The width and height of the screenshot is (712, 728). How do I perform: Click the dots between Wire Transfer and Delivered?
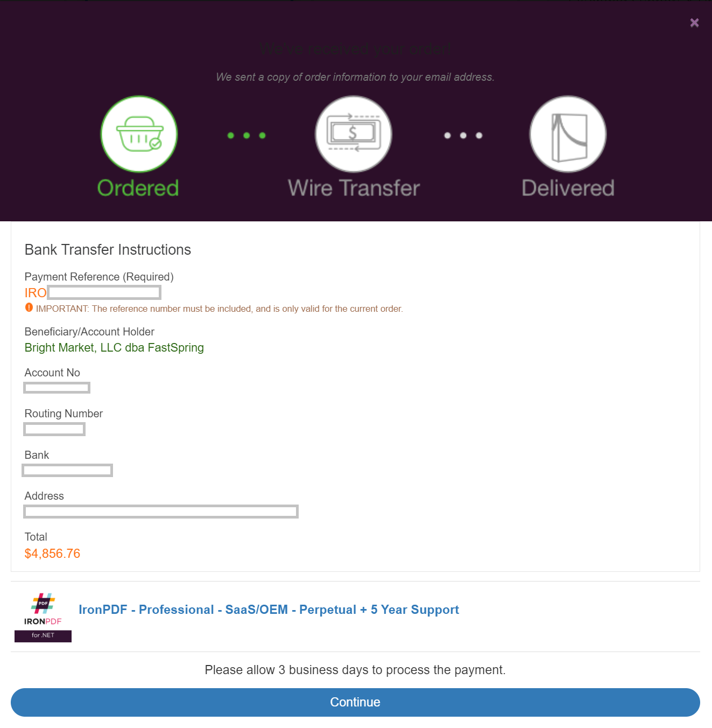(462, 135)
